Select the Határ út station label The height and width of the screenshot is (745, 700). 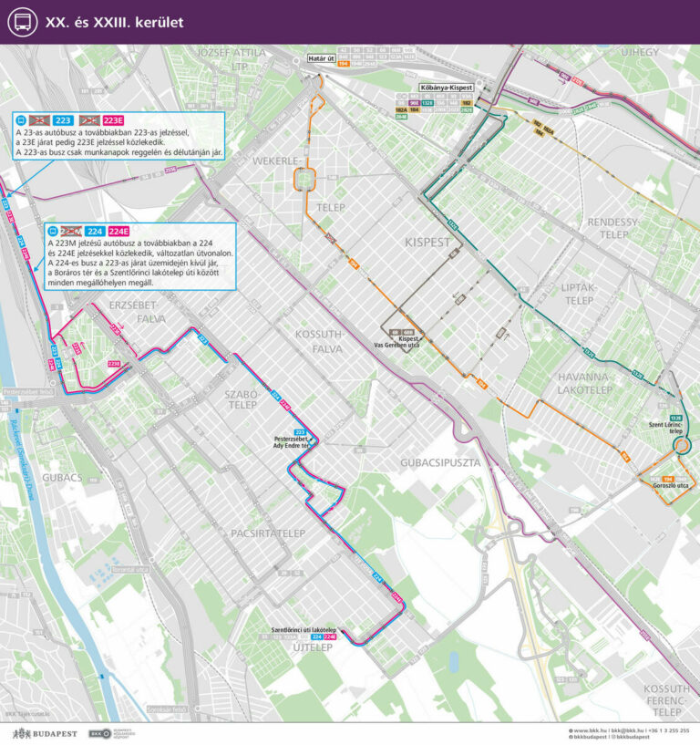point(322,56)
